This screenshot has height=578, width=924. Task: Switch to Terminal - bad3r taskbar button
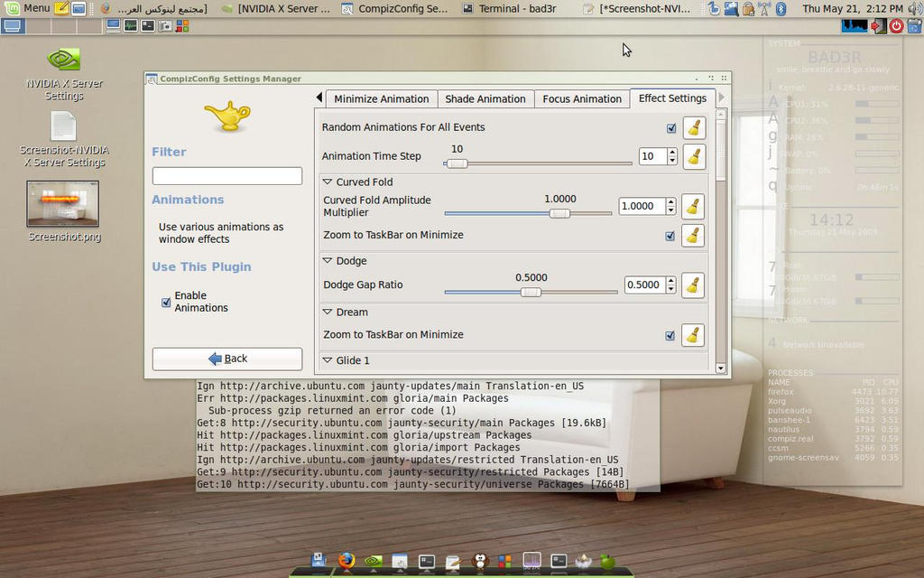511,9
